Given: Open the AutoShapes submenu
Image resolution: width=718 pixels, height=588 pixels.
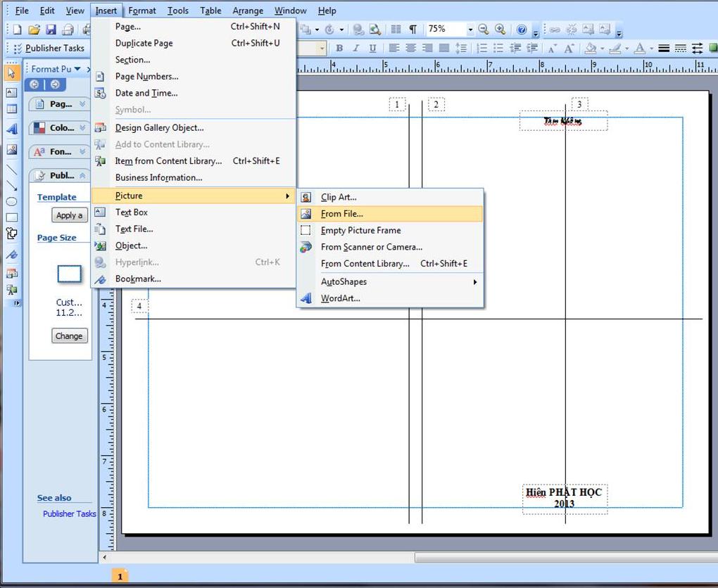Looking at the screenshot, I should pyautogui.click(x=390, y=282).
